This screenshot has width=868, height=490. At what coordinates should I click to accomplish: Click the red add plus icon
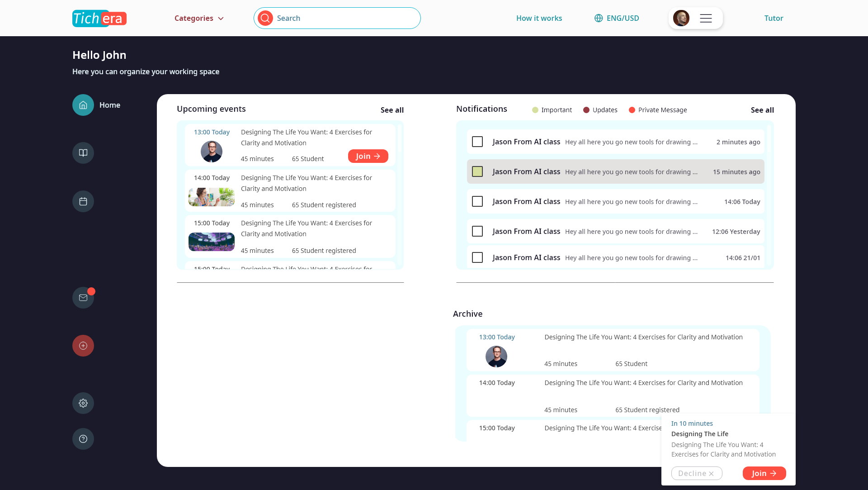coord(83,346)
